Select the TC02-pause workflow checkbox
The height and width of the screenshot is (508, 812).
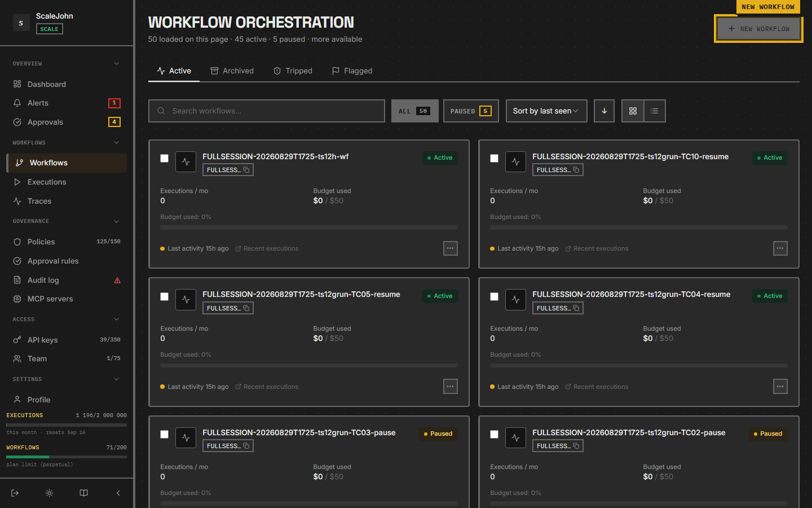[494, 434]
